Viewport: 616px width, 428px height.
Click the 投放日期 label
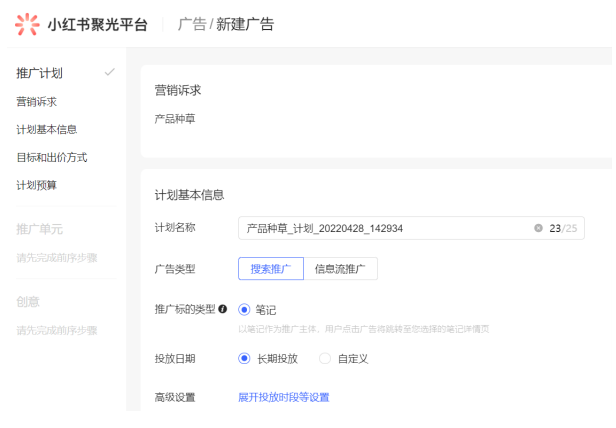click(x=175, y=359)
